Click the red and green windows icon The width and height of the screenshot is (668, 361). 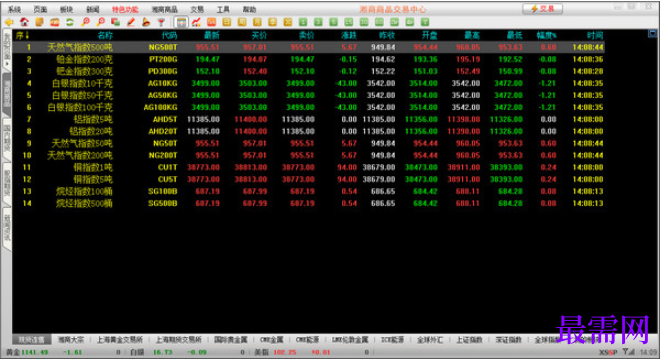click(115, 22)
